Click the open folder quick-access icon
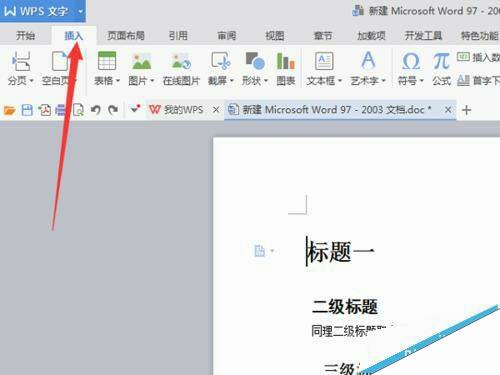The image size is (500, 375). click(9, 110)
